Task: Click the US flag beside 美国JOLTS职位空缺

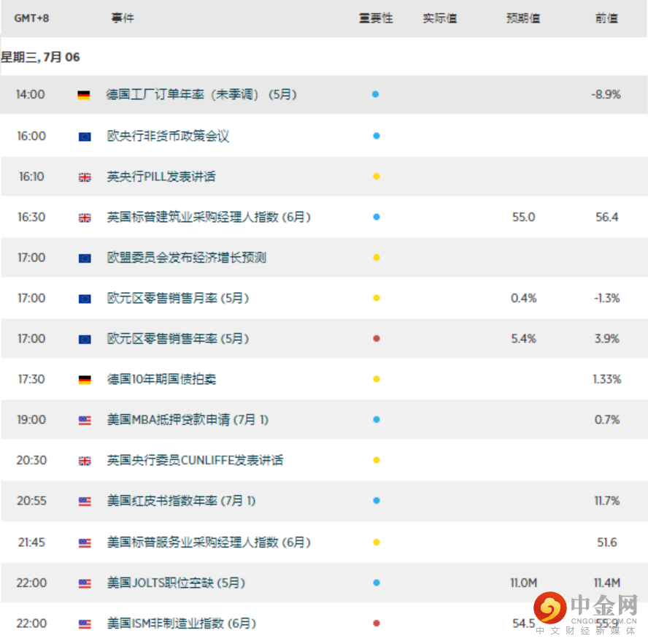Action: pyautogui.click(x=85, y=583)
